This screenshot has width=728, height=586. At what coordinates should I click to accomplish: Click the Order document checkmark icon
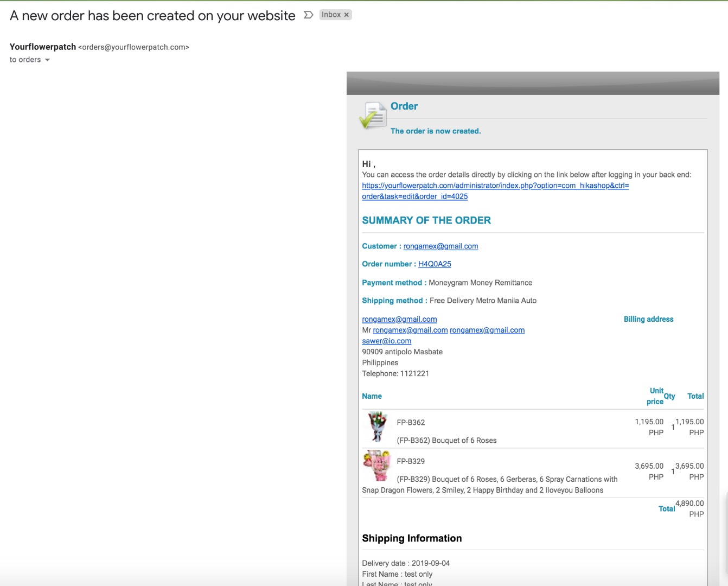pos(372,116)
